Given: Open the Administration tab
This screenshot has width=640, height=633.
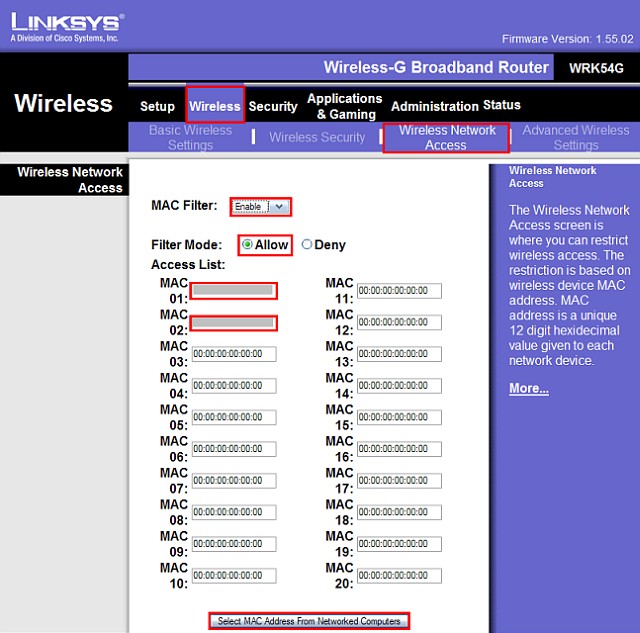Looking at the screenshot, I should (x=435, y=106).
